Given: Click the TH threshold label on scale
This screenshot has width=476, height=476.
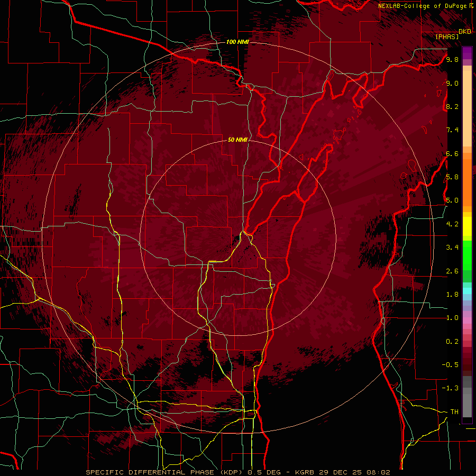Looking at the screenshot, I should tap(454, 412).
